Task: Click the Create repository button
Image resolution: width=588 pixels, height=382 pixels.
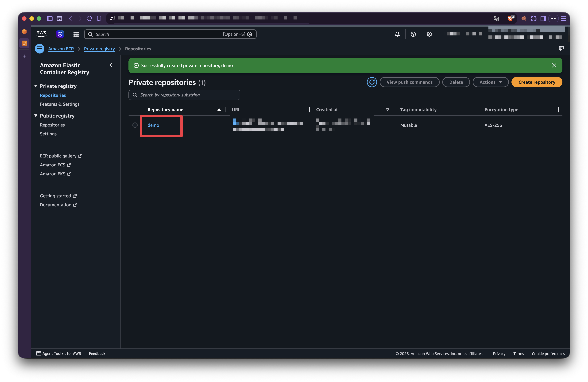Action: [x=537, y=82]
